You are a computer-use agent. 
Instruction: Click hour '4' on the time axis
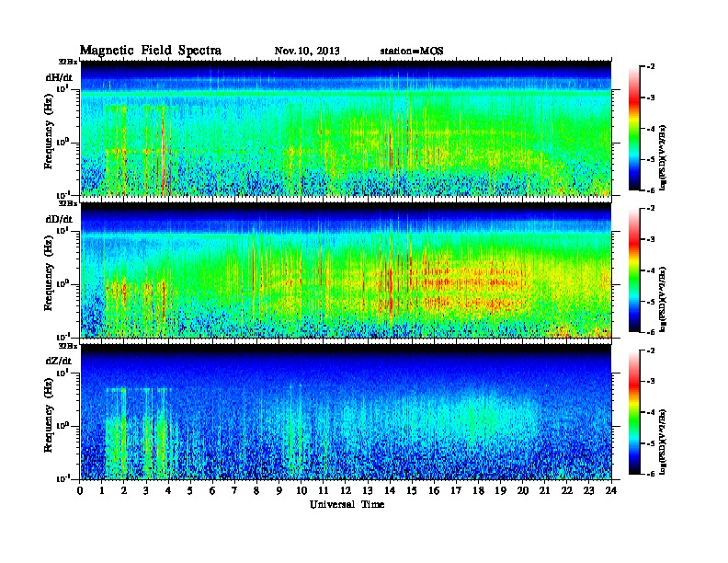[x=168, y=490]
